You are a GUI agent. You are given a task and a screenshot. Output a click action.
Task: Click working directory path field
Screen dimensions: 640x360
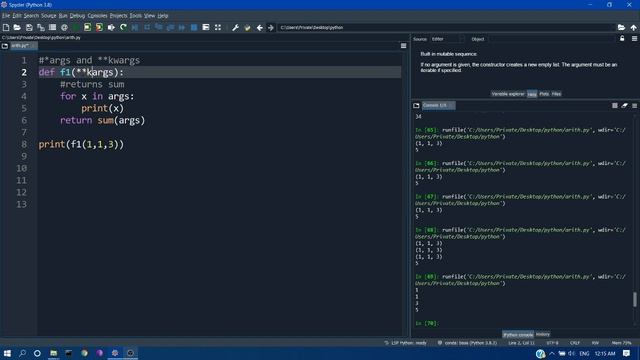[x=446, y=27]
